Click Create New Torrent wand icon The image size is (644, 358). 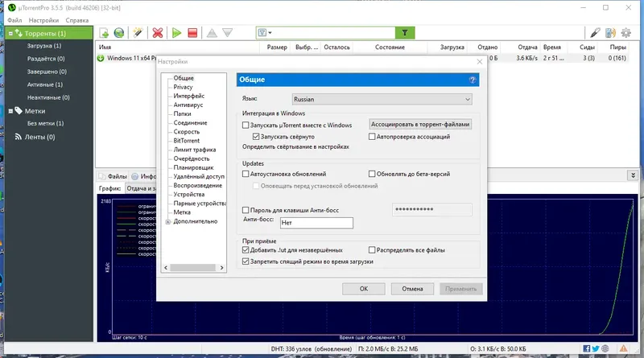pyautogui.click(x=138, y=33)
